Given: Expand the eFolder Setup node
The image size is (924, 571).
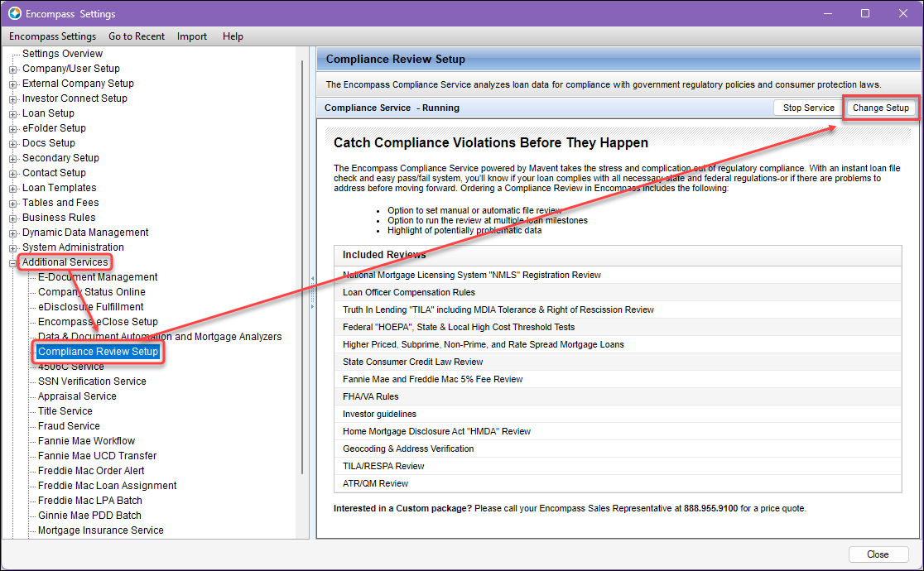Looking at the screenshot, I should (13, 129).
